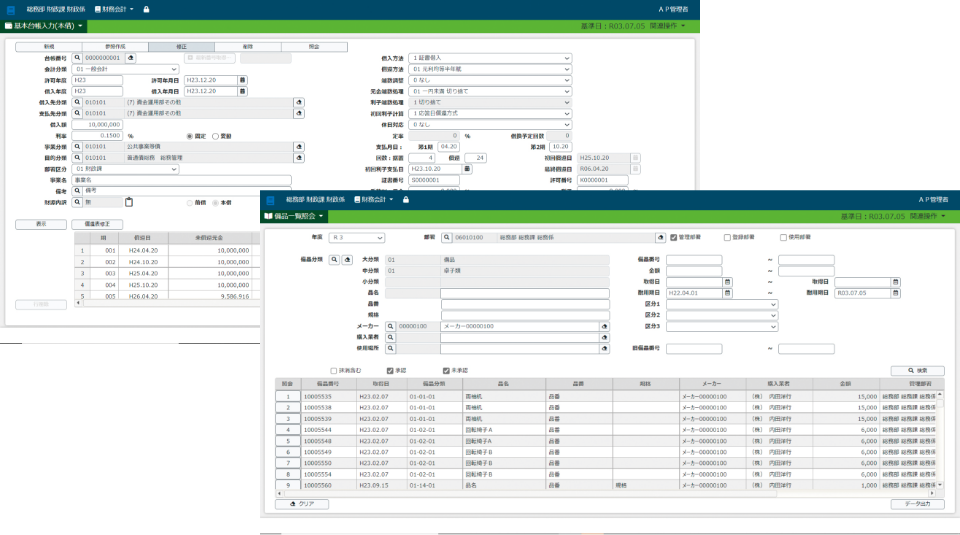Clear the 支払先分類 row with its eraser icon
960x535 pixels.
coord(299,113)
